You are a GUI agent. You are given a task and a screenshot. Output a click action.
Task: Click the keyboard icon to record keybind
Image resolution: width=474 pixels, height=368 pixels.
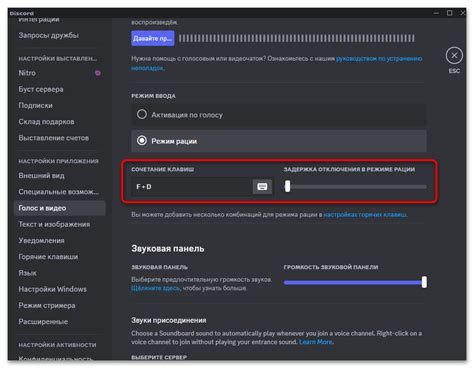coord(262,187)
